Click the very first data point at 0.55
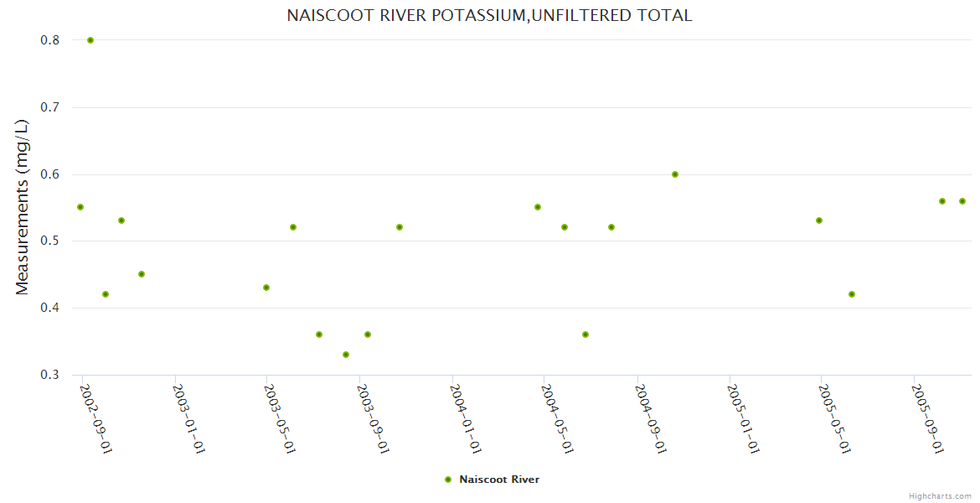The width and height of the screenshot is (980, 503). click(x=80, y=207)
